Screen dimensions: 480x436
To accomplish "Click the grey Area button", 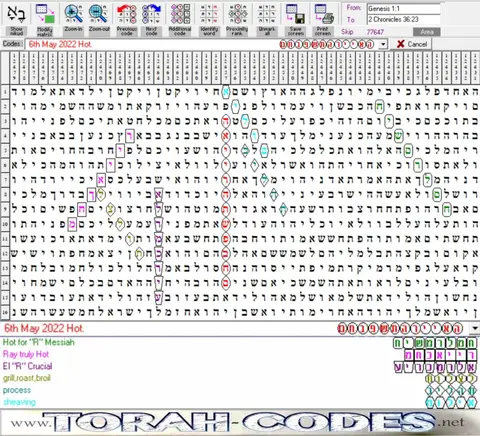I will pyautogui.click(x=427, y=32).
